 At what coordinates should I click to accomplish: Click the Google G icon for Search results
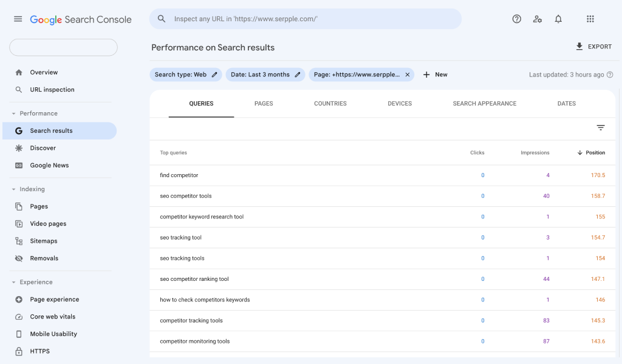tap(19, 130)
